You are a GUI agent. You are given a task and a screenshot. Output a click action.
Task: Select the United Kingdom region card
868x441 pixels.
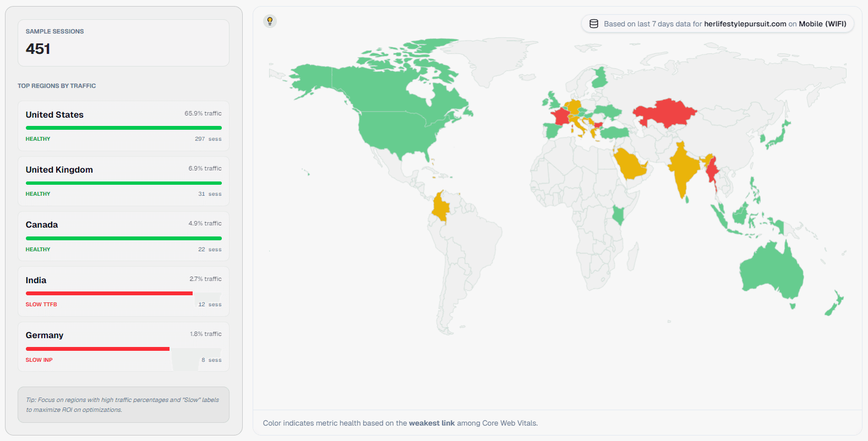click(123, 181)
